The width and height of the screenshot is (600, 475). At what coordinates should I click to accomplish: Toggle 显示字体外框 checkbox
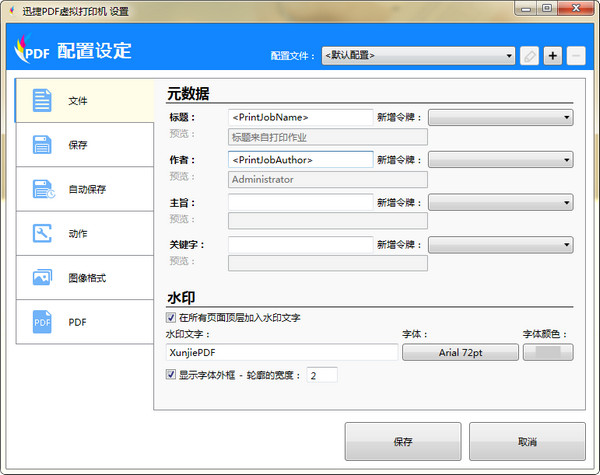click(172, 375)
